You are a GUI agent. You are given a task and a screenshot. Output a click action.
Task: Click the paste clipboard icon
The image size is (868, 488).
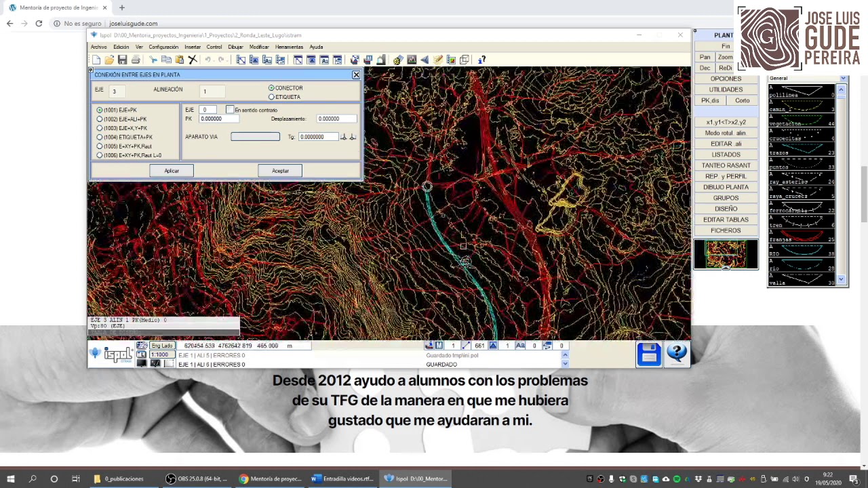click(180, 60)
